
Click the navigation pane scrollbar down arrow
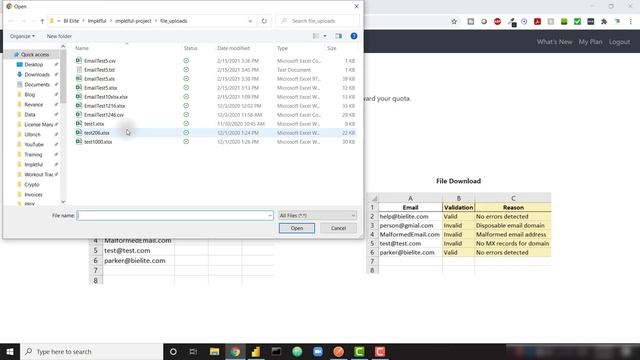coord(63,202)
